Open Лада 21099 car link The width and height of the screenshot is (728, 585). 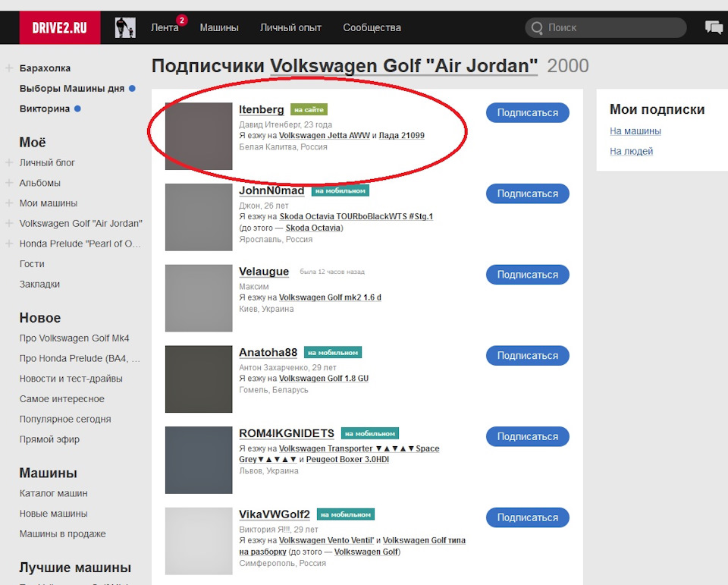point(402,136)
